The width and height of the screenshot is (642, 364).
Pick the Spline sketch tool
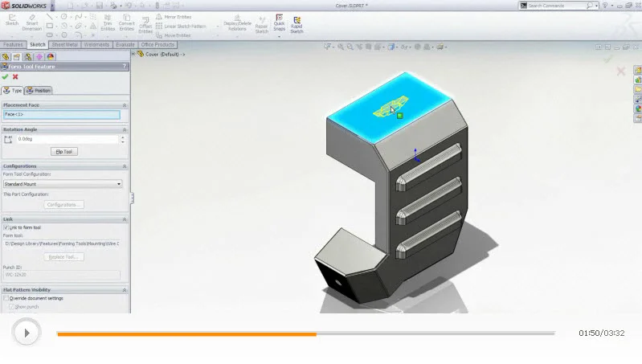pyautogui.click(x=78, y=17)
